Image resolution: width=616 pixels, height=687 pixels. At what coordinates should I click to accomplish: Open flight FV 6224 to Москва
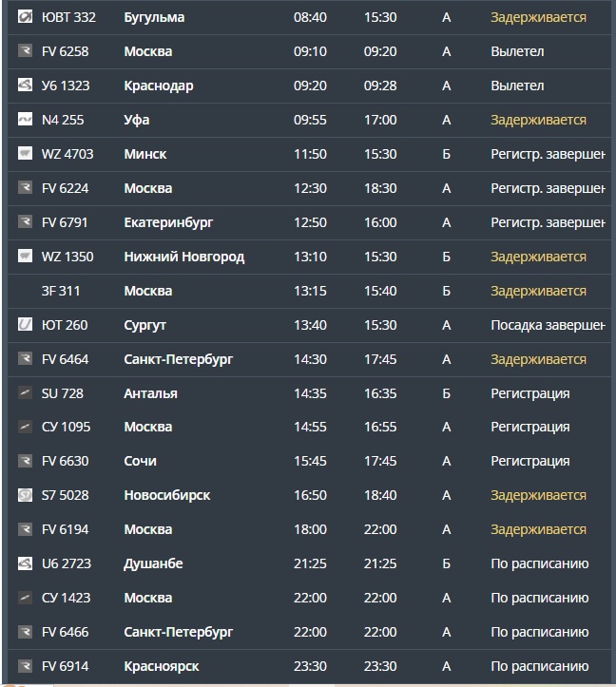pyautogui.click(x=309, y=188)
